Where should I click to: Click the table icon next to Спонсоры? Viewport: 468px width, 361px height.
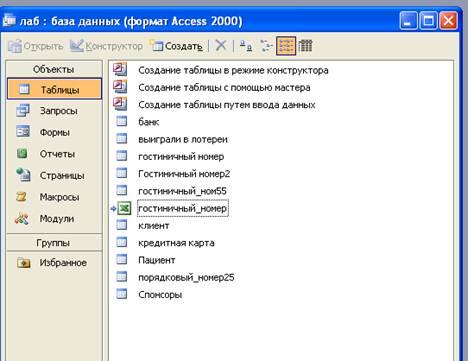pos(122,294)
